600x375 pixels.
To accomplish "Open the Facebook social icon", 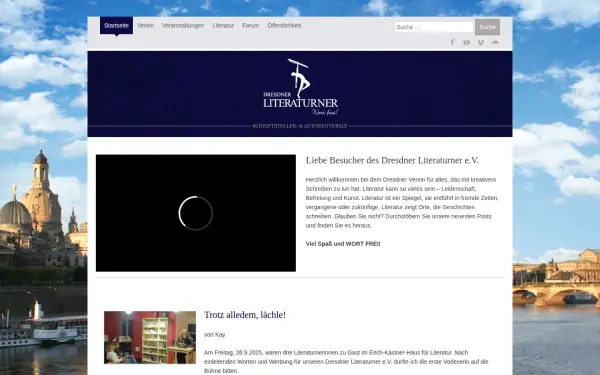I will pos(452,42).
